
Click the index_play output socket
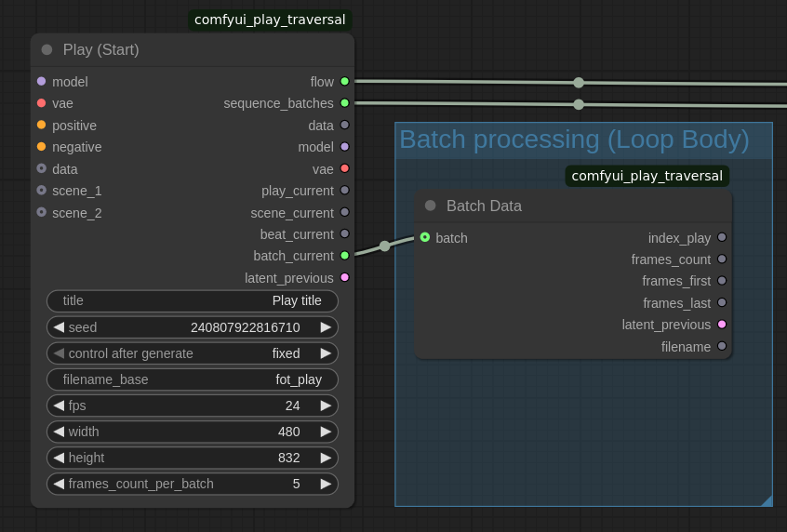(x=722, y=237)
